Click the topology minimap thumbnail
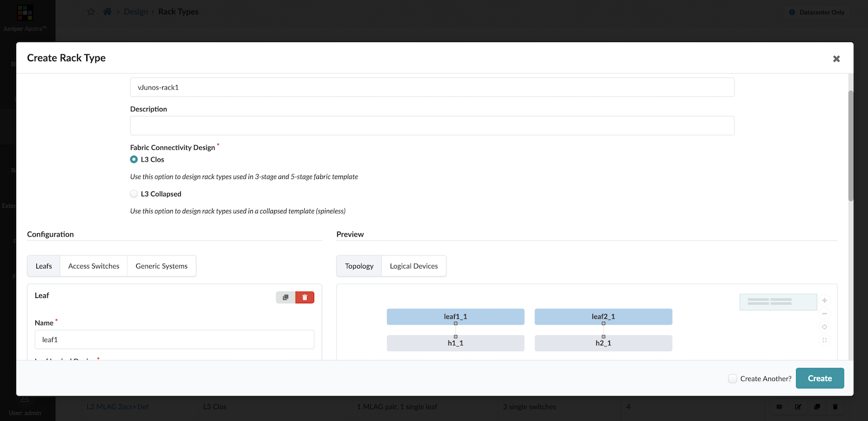 click(x=778, y=302)
